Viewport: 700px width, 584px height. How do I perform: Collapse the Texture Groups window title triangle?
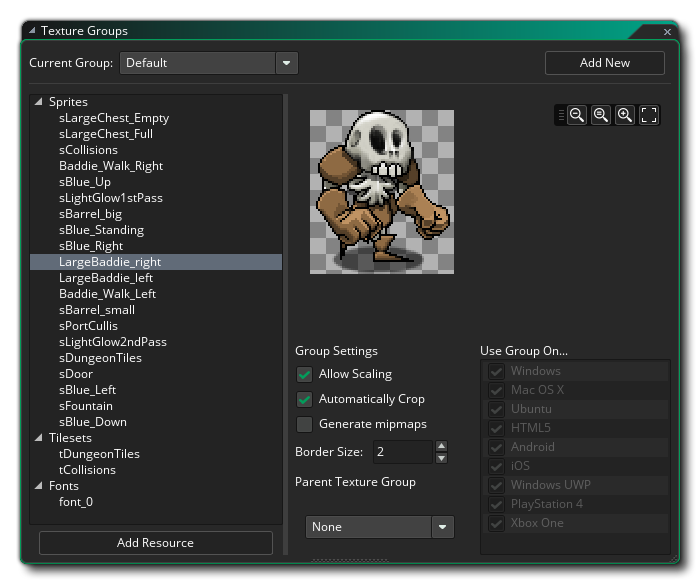click(x=32, y=30)
